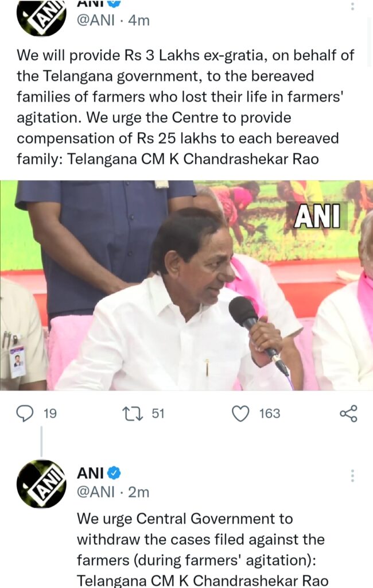
Task: Tap the ANI watermark on the photo
Action: click(317, 216)
